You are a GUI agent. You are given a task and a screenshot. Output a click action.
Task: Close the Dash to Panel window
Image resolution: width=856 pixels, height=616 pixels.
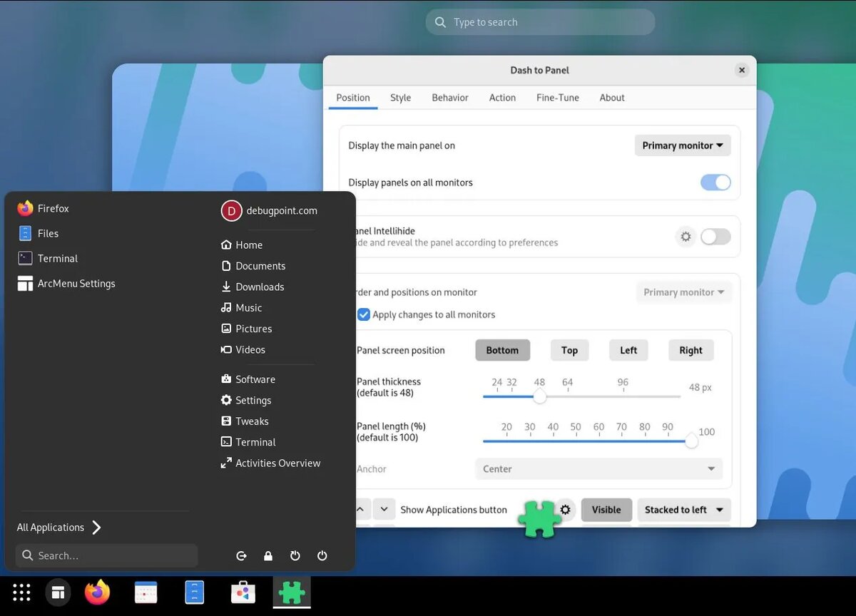(x=742, y=70)
